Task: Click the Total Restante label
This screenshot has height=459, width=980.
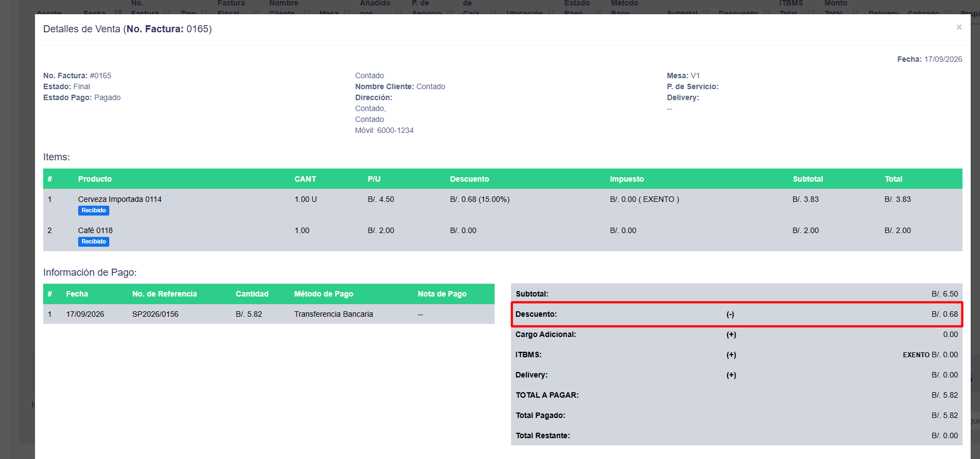Action: 543,435
